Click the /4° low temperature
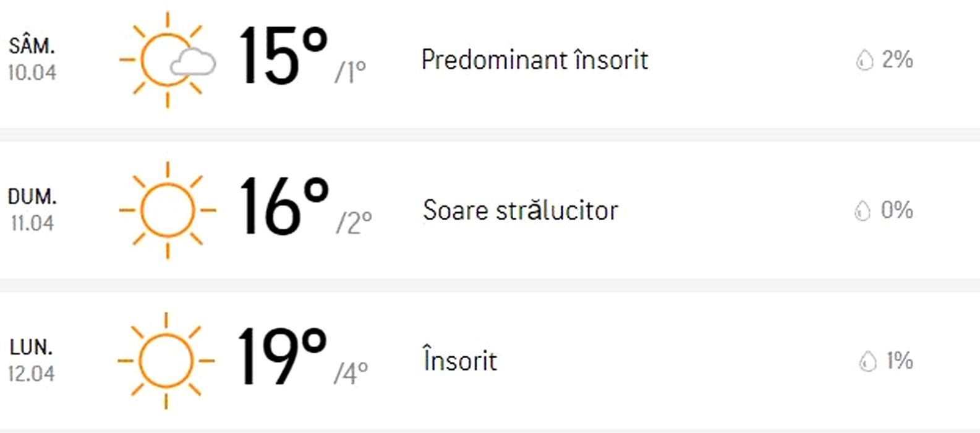 click(x=351, y=373)
